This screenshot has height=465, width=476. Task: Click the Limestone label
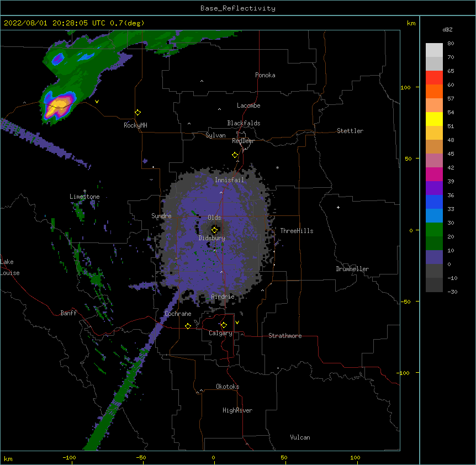coord(84,197)
